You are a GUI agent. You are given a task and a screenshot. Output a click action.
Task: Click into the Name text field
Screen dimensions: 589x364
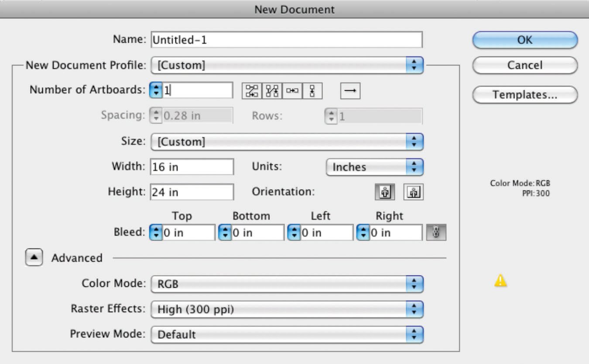[287, 40]
